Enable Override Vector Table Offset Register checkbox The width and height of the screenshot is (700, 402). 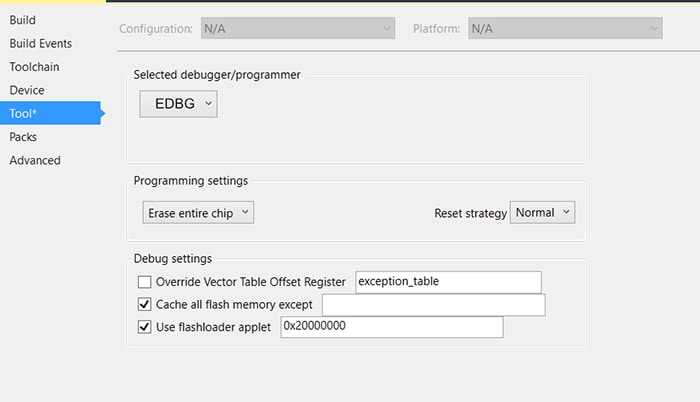pos(145,282)
